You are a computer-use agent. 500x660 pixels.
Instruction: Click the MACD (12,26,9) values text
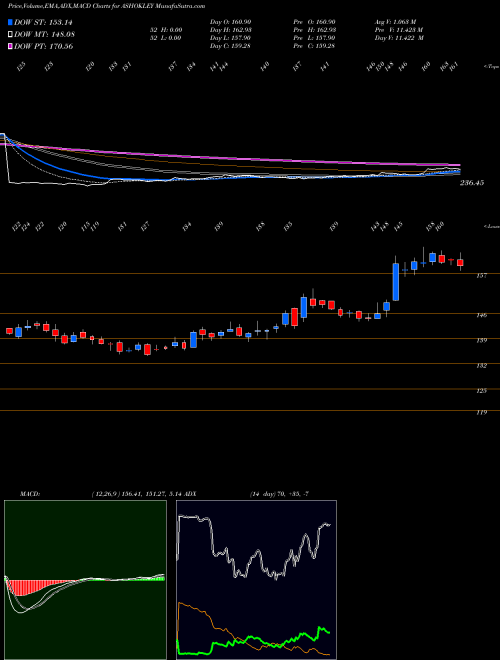point(140,494)
